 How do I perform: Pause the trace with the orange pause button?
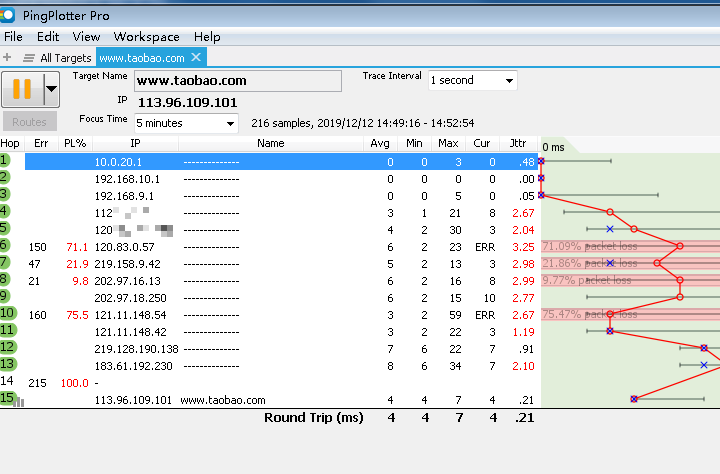[22, 89]
